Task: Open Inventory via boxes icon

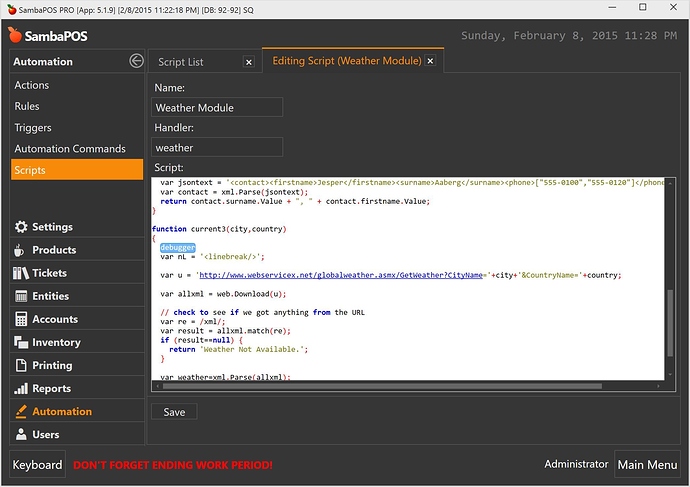Action: tap(21, 342)
